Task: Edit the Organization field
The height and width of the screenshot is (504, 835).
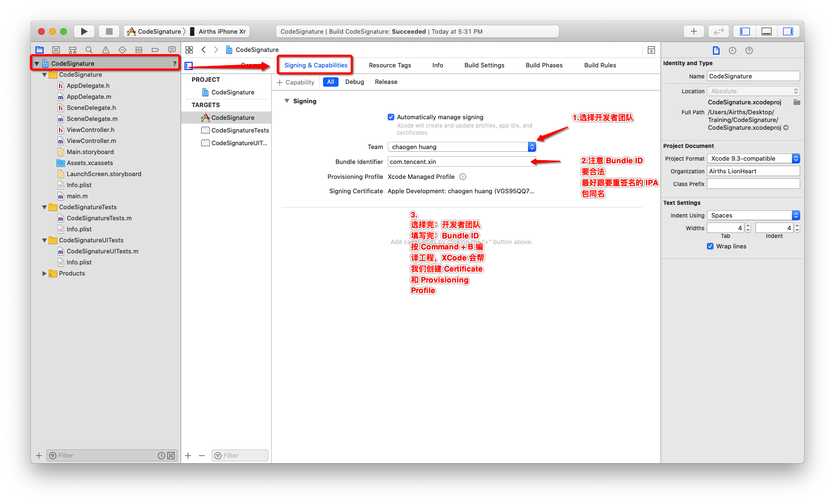Action: click(x=753, y=171)
